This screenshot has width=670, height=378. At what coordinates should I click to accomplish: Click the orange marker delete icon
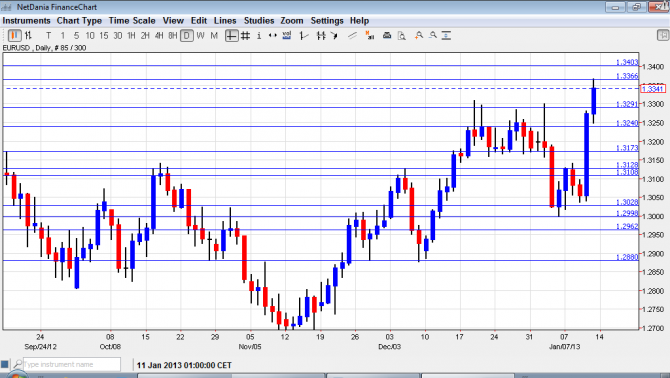pos(370,36)
